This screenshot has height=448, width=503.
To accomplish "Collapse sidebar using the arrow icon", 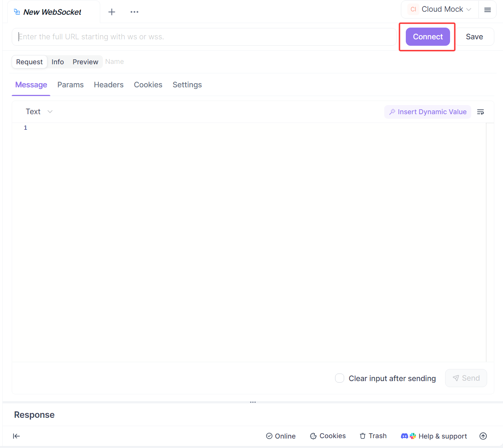I will [16, 436].
